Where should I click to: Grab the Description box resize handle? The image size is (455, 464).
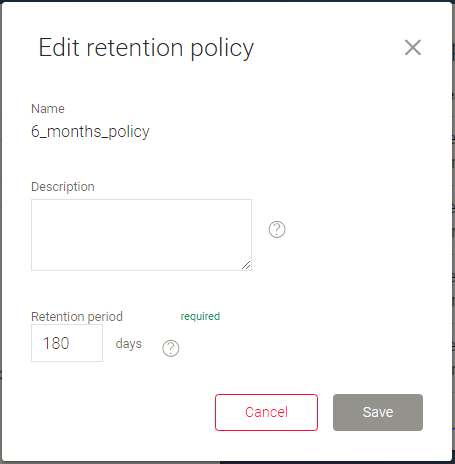pos(246,265)
